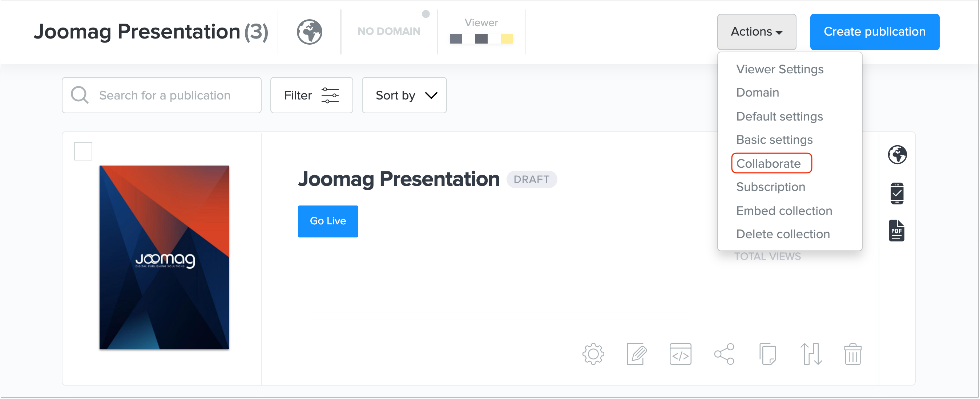
Task: Click the yellow Viewer color swatch
Action: tap(507, 39)
